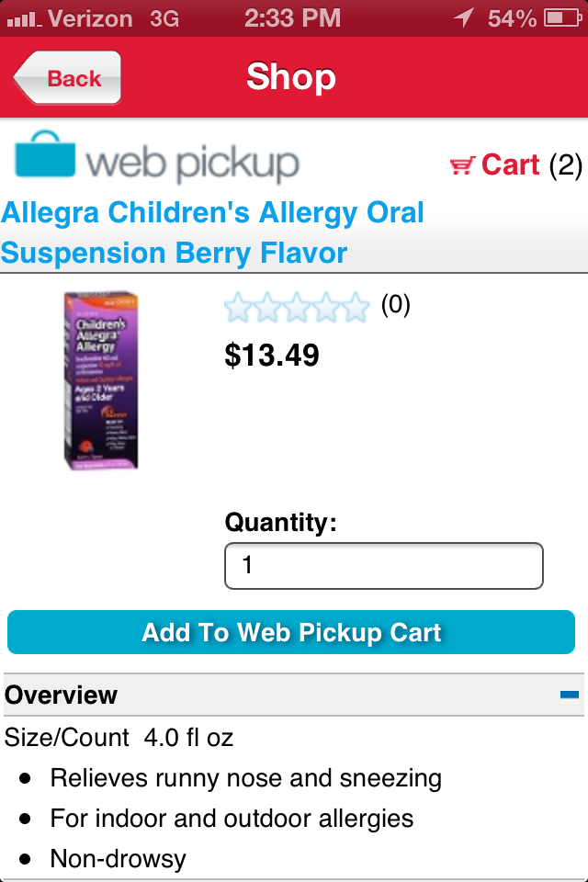
Task: Collapse Overview with the minus icon
Action: [570, 695]
